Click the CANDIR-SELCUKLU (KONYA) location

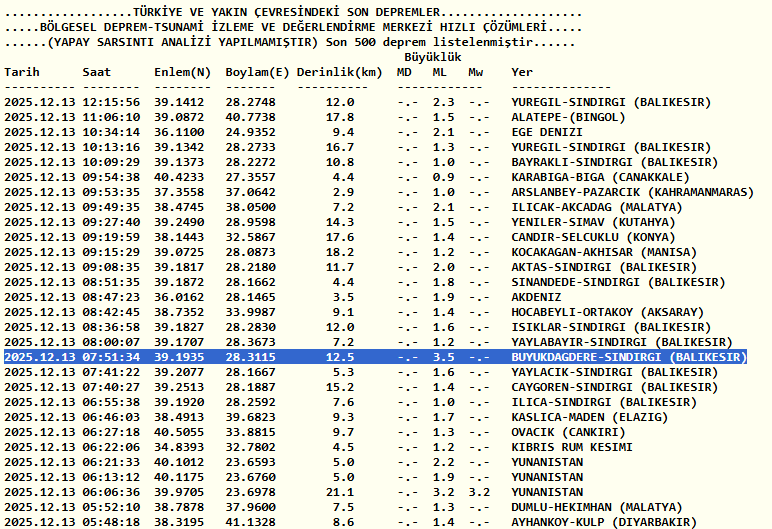[x=593, y=237]
